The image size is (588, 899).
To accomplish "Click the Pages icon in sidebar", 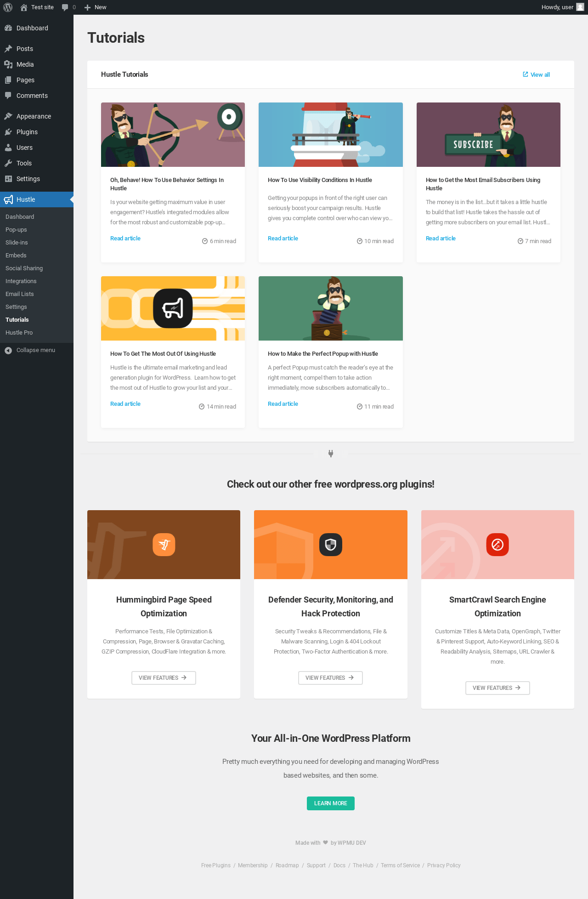I will pyautogui.click(x=8, y=80).
